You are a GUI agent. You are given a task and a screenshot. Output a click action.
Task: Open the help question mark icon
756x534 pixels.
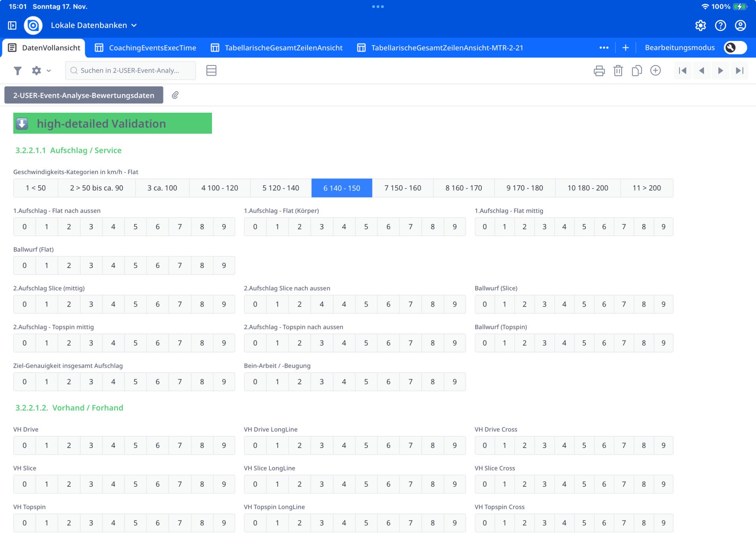click(721, 25)
